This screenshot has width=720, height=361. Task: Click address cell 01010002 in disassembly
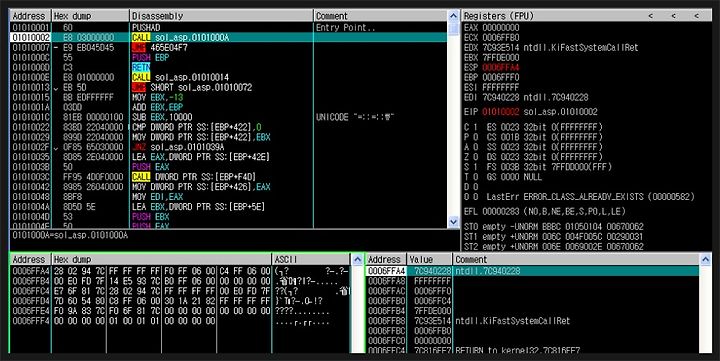tap(31, 38)
